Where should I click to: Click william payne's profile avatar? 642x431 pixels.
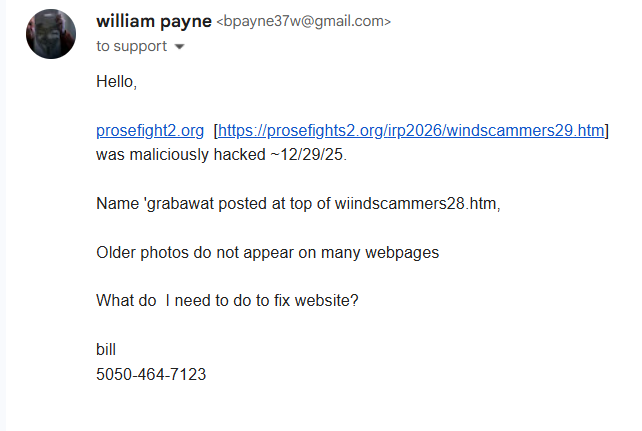(50, 33)
